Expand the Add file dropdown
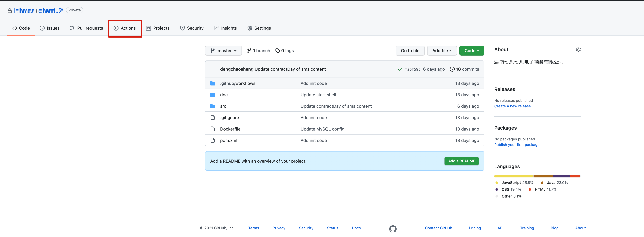The width and height of the screenshot is (644, 237). (441, 51)
